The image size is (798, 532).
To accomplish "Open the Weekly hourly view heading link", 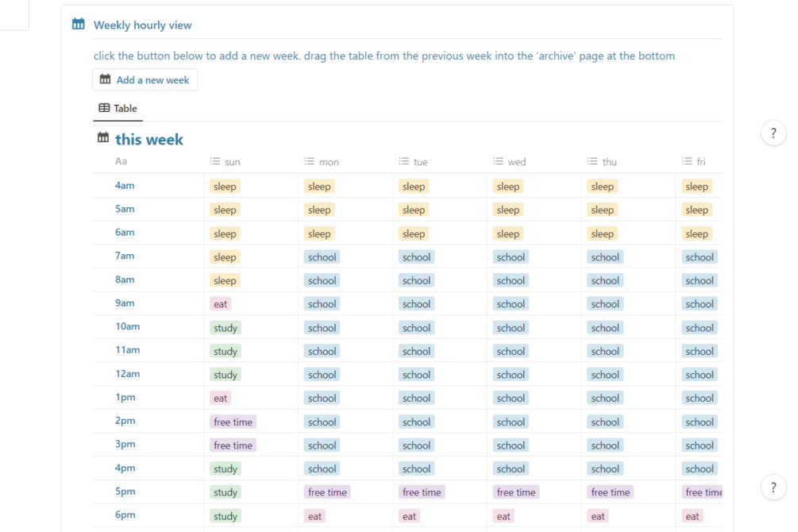I will pos(142,25).
